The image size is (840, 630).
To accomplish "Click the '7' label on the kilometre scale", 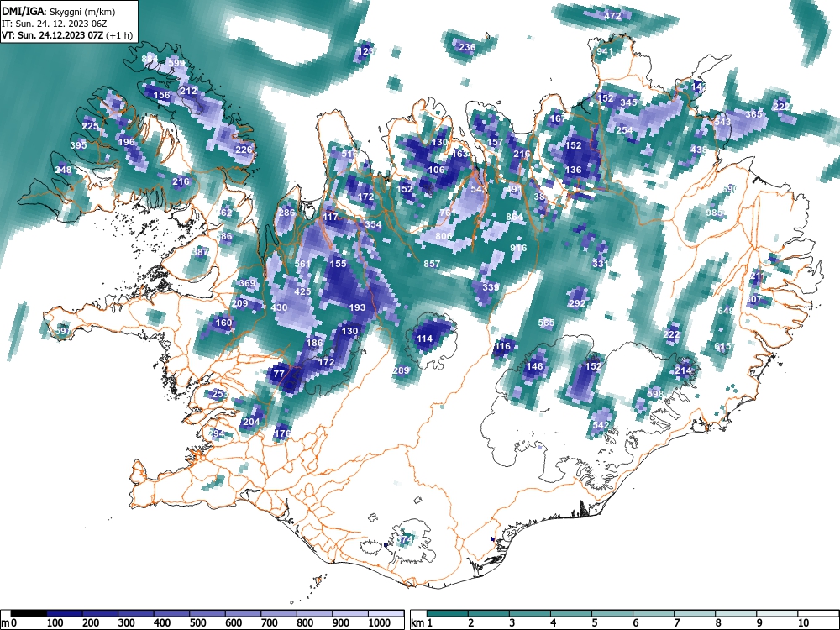I will click(676, 623).
